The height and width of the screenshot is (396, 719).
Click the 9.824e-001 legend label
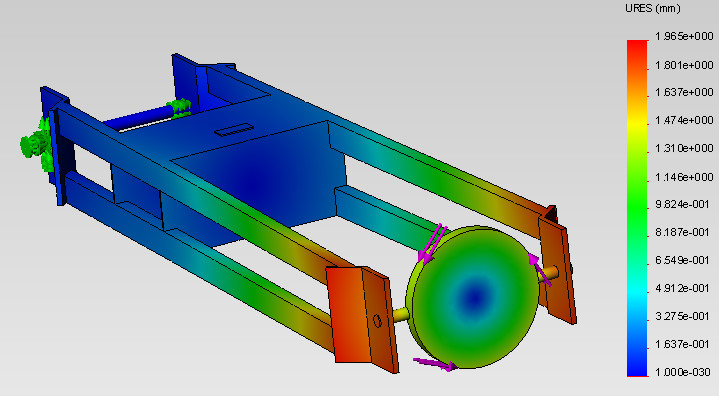683,204
